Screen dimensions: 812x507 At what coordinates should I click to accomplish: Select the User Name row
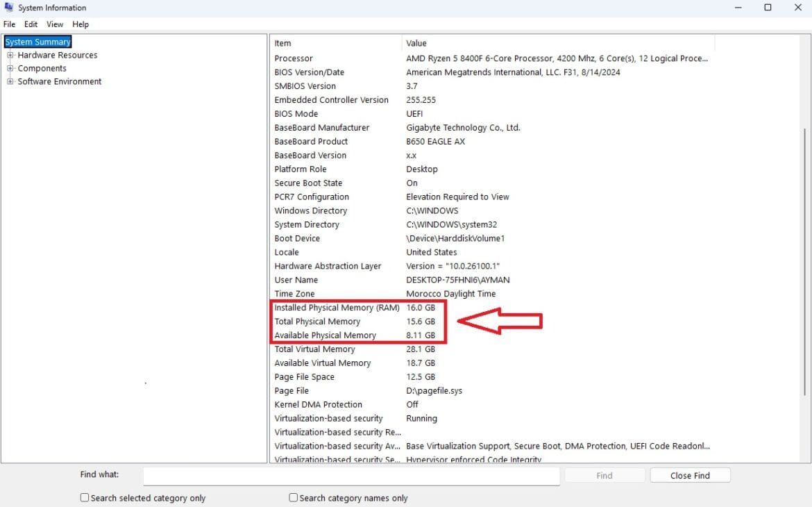(492, 280)
